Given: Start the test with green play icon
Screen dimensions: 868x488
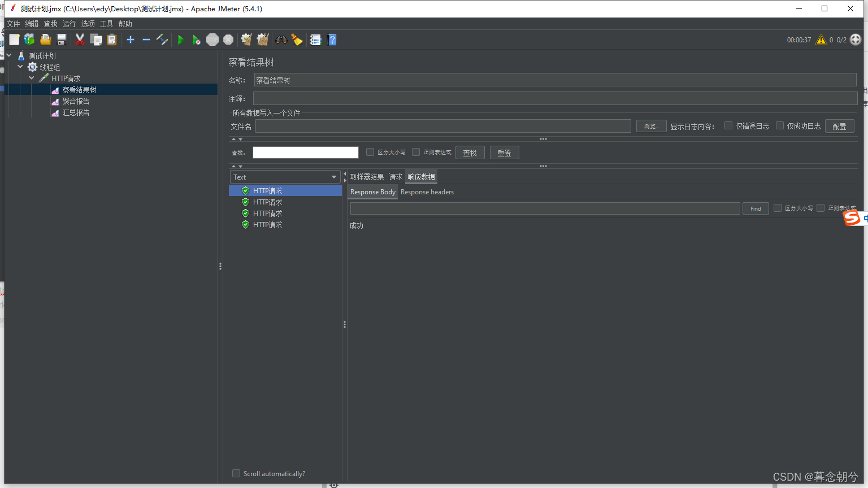Looking at the screenshot, I should [x=181, y=40].
